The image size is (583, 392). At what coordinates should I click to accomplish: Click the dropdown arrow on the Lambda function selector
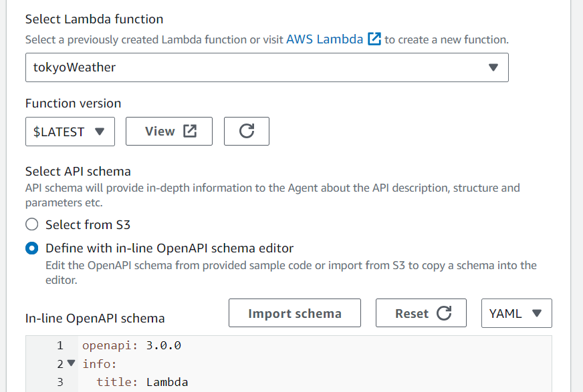pos(493,67)
